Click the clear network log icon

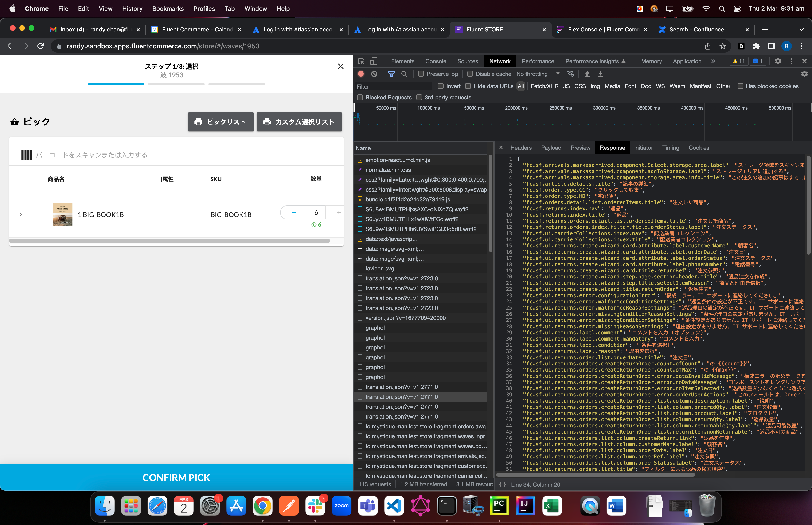coord(375,73)
